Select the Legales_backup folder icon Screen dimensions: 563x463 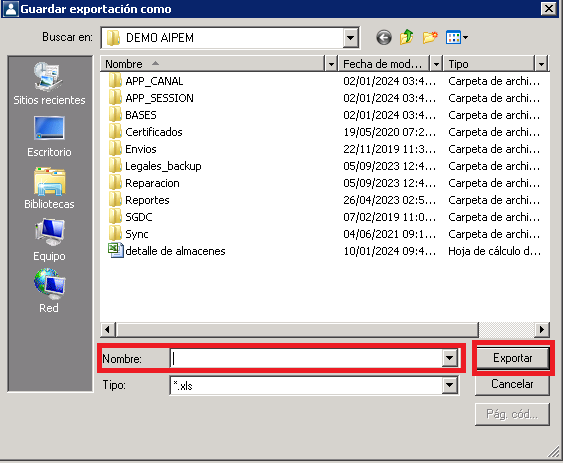click(115, 165)
